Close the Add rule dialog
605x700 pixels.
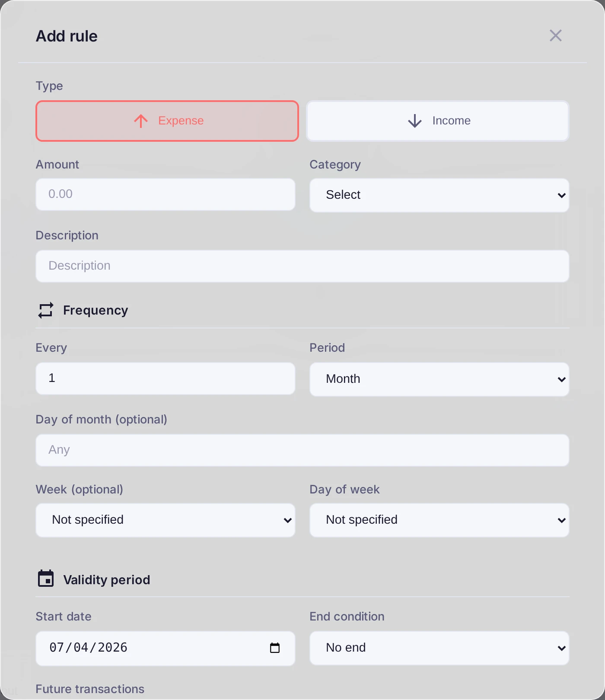coord(555,35)
